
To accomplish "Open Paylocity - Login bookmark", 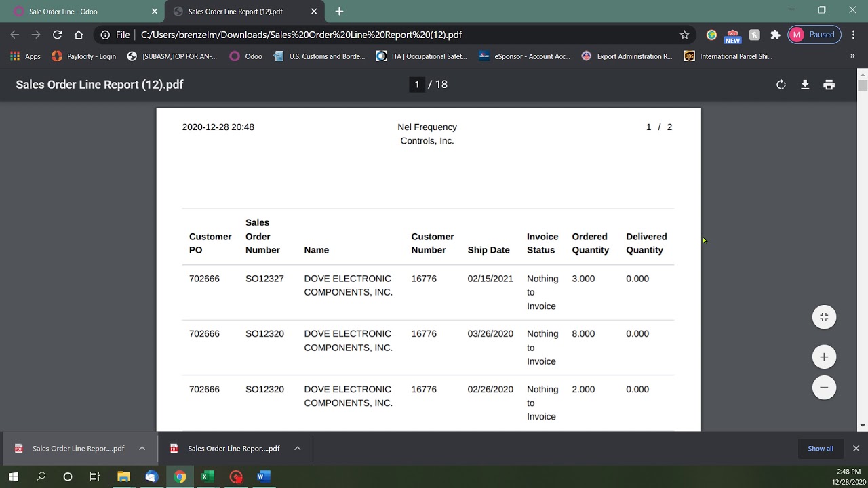I will 84,56.
